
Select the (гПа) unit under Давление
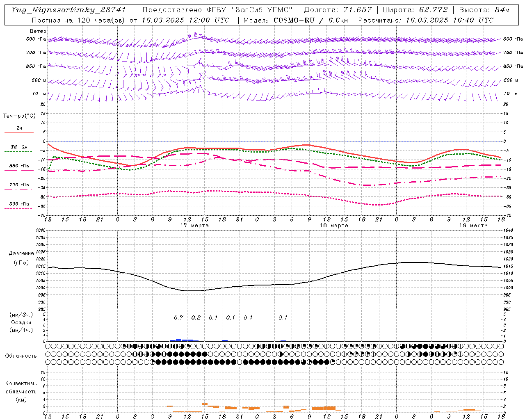pos(21,263)
